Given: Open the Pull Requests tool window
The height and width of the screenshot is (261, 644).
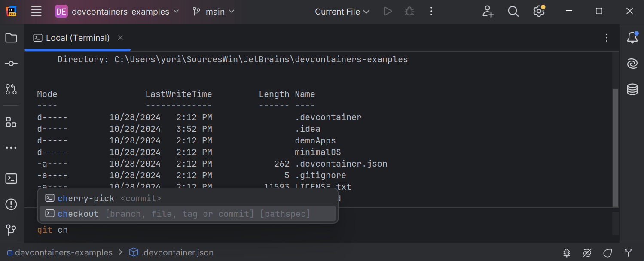Looking at the screenshot, I should tap(11, 89).
